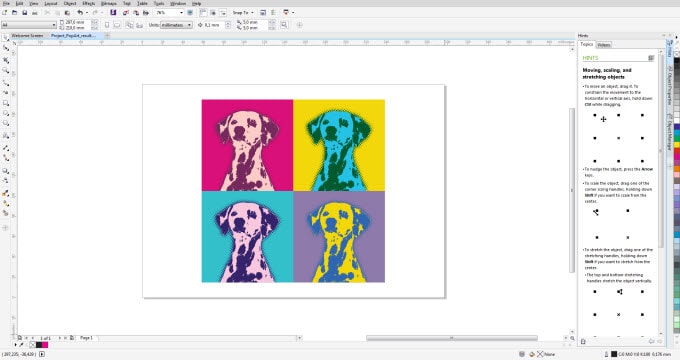The width and height of the screenshot is (680, 360).
Task: Toggle landscape page orientation button
Action: (117, 25)
